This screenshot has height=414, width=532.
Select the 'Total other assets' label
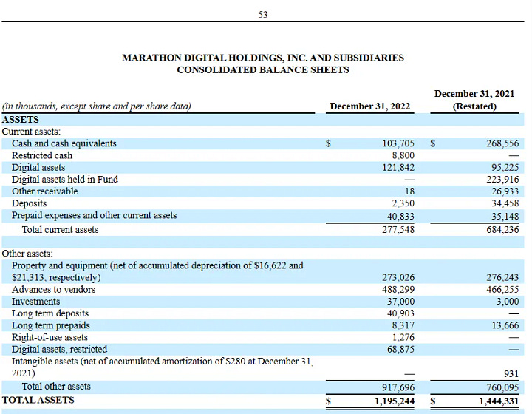pos(56,386)
